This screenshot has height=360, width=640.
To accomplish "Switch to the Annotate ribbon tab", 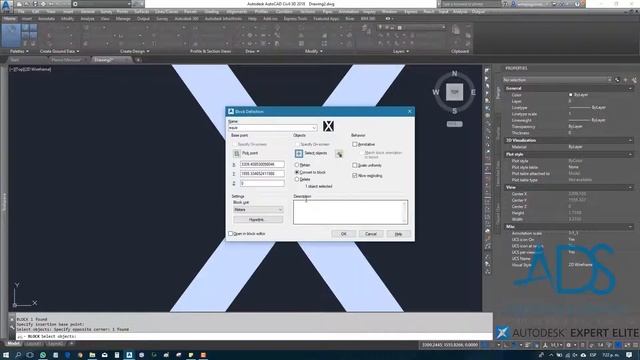I will 46,19.
